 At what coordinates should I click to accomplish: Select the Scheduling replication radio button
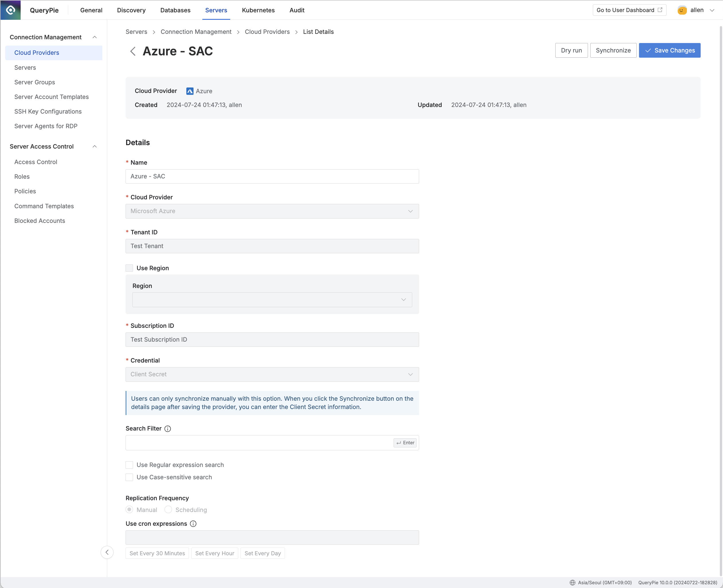168,509
